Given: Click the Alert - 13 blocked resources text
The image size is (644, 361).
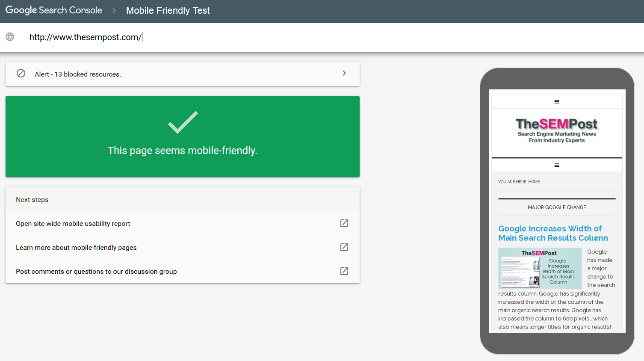Looking at the screenshot, I should [x=78, y=74].
